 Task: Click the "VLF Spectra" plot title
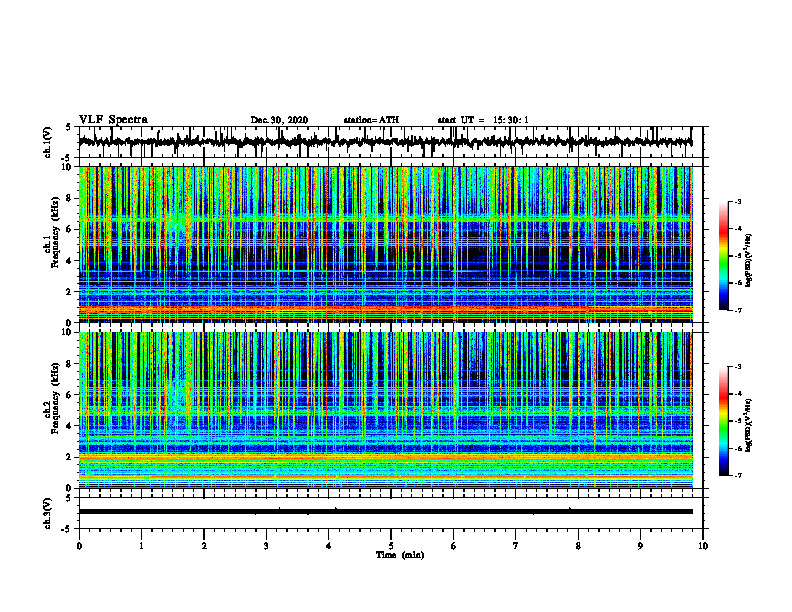click(x=113, y=120)
